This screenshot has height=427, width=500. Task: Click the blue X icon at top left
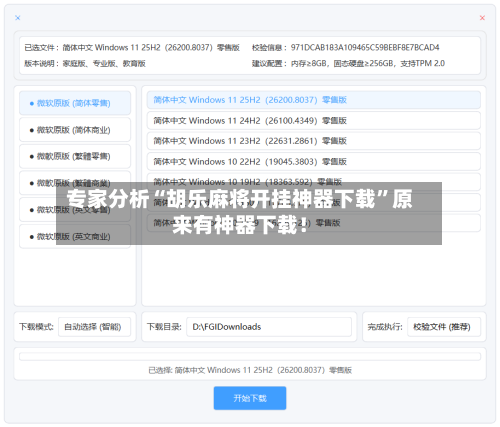18,18
